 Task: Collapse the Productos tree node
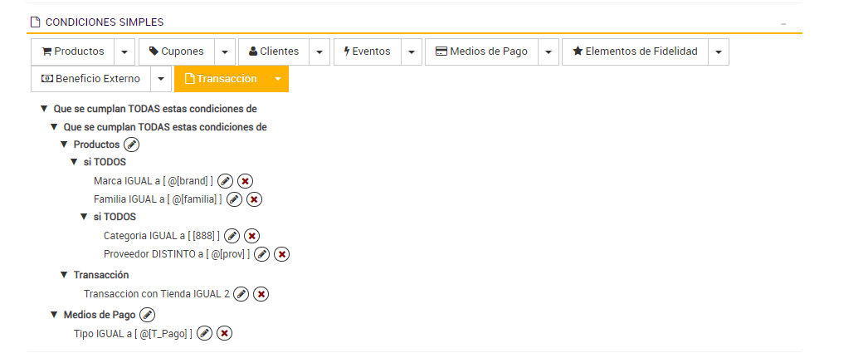(64, 145)
